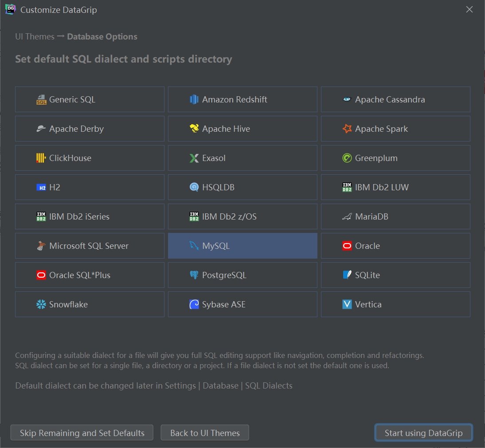Click the Amazon Redshift icon

click(x=194, y=99)
